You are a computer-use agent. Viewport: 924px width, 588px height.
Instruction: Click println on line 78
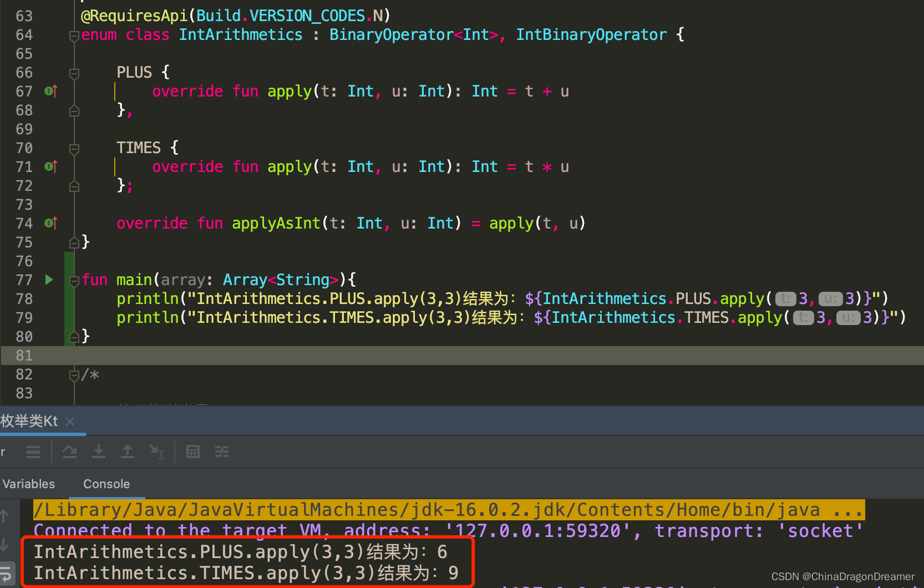coord(148,298)
